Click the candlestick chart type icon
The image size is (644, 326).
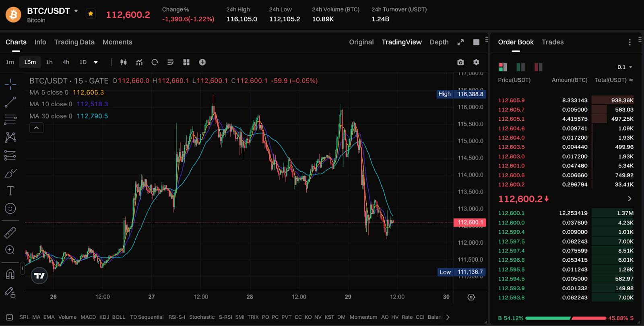point(124,62)
